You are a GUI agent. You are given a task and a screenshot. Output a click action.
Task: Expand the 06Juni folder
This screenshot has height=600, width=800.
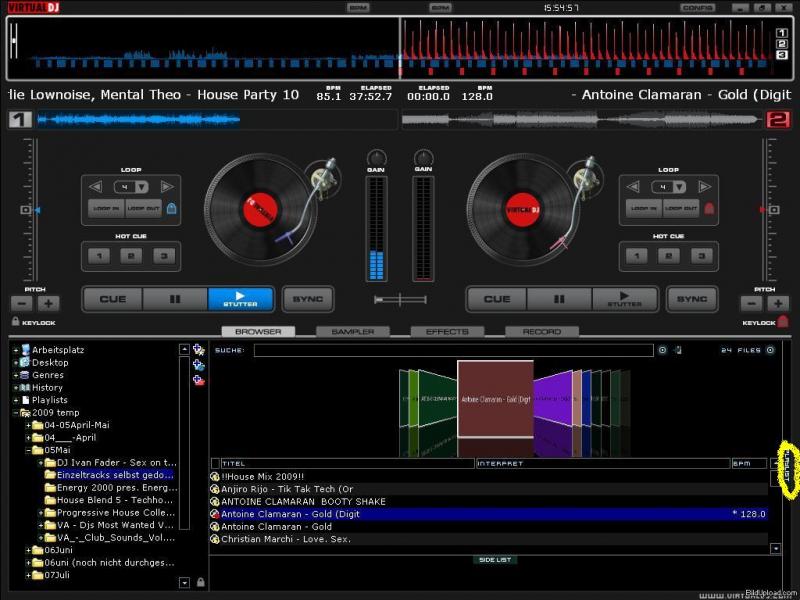[28, 551]
